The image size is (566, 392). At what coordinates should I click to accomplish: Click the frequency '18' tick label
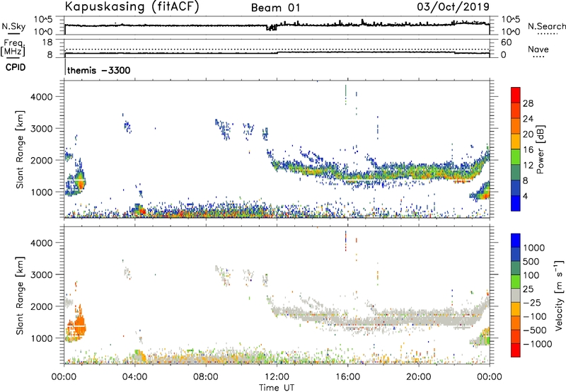[x=47, y=42]
